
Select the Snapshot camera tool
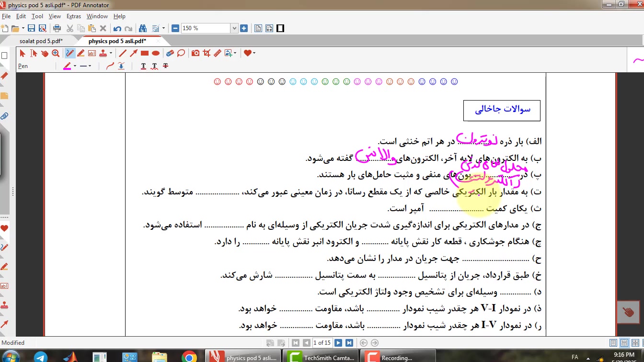pyautogui.click(x=195, y=53)
